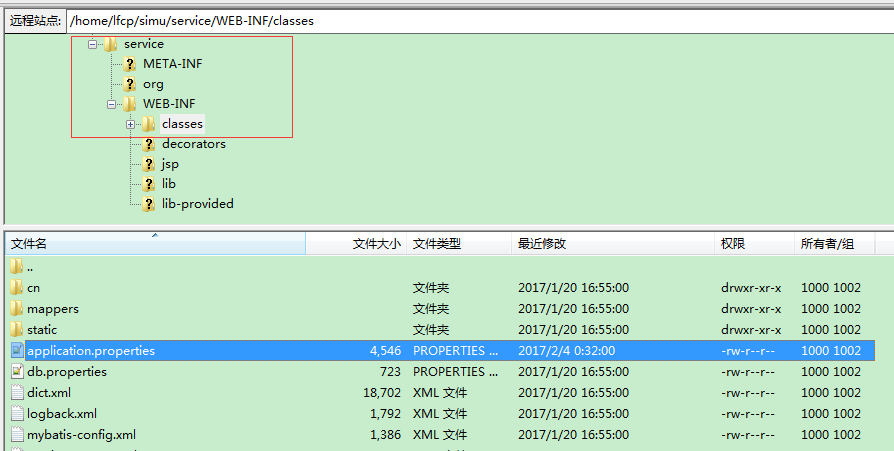
Task: Sort by the 文件名 column header
Action: click(x=156, y=243)
